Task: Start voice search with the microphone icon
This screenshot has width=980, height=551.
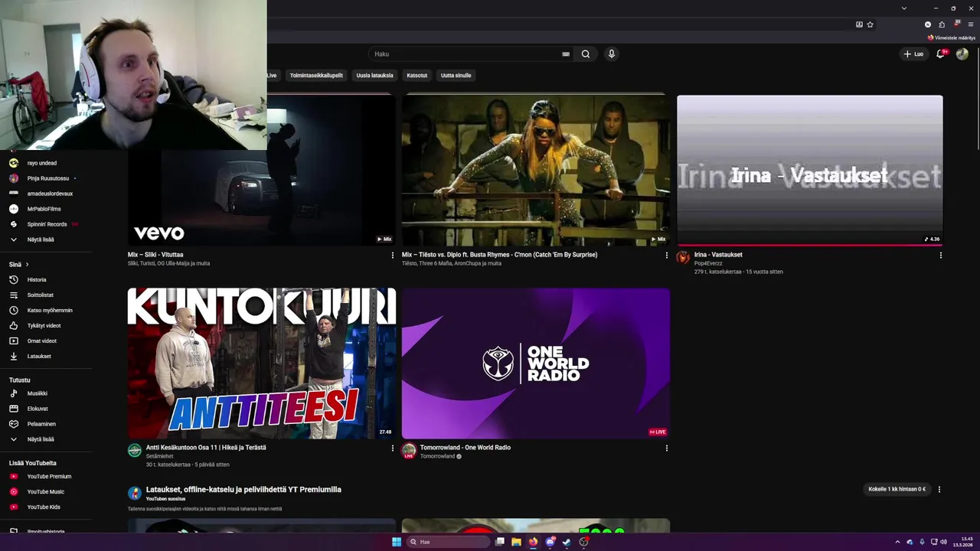Action: click(x=611, y=54)
